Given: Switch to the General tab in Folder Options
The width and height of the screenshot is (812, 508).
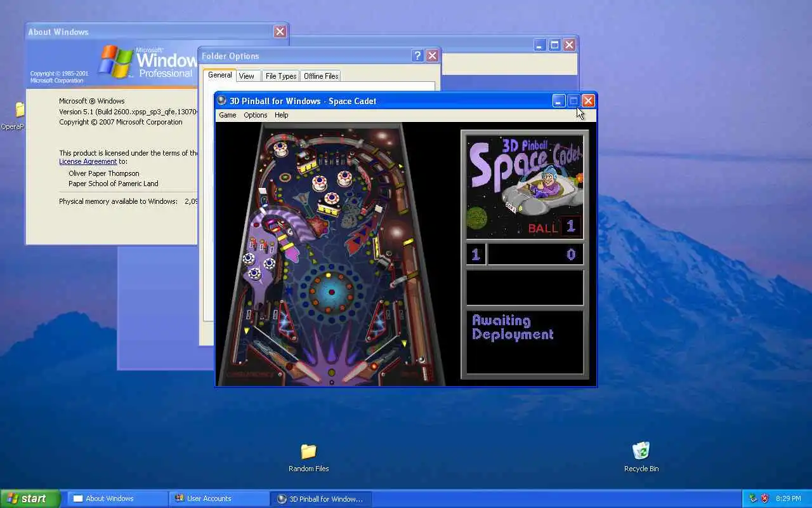Looking at the screenshot, I should tap(219, 75).
